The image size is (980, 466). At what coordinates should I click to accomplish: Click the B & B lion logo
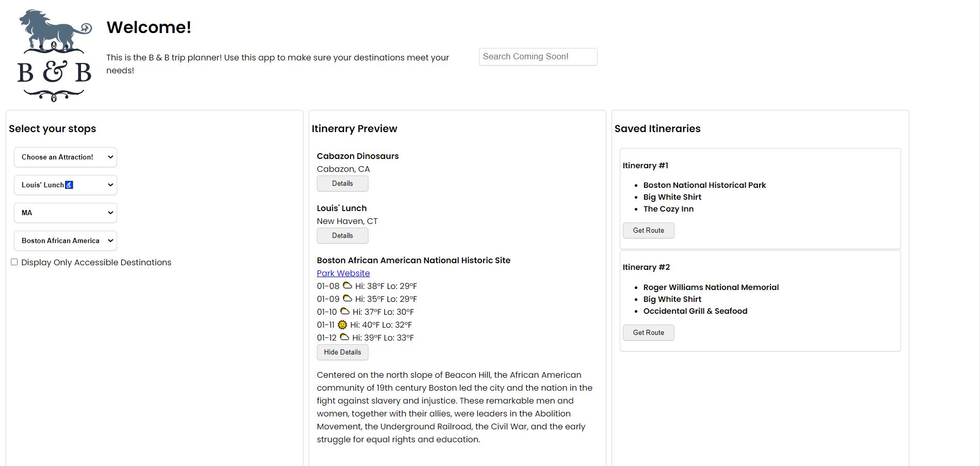pos(54,55)
